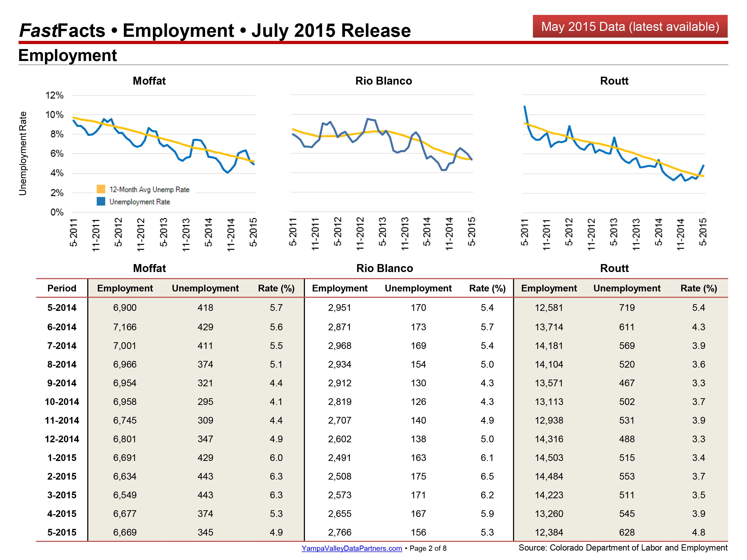Select the Routt heading above the table

click(x=614, y=268)
